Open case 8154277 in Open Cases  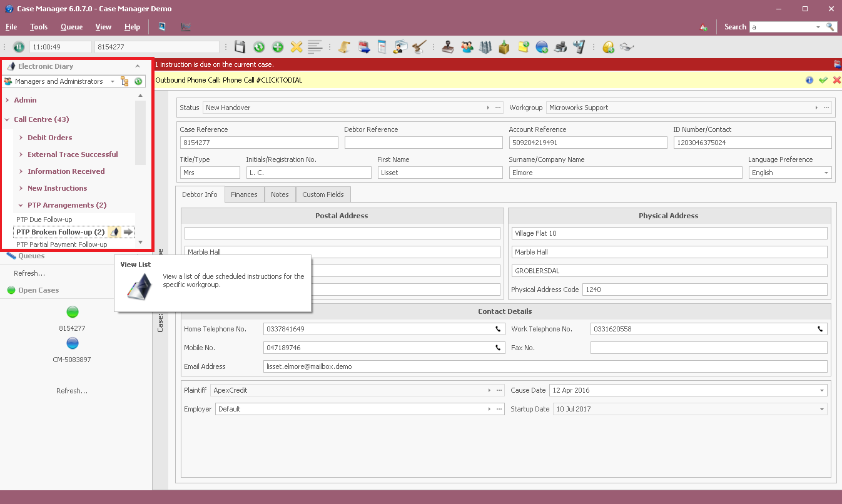[72, 318]
